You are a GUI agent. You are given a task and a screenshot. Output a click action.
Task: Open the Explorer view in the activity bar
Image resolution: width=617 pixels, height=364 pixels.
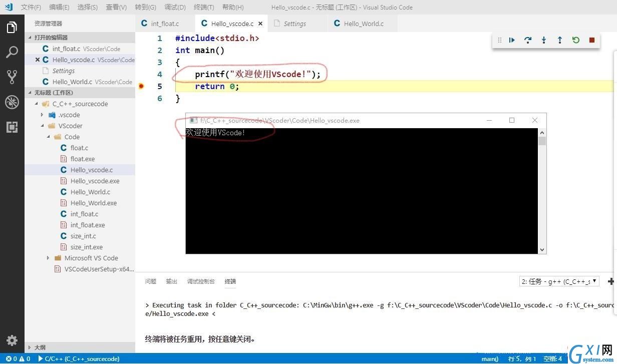click(12, 28)
